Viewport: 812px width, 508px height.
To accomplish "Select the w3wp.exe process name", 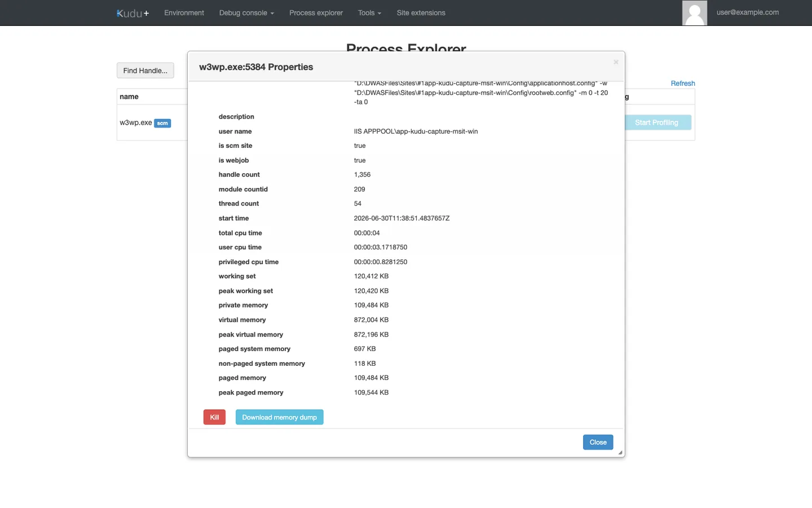I will 135,122.
